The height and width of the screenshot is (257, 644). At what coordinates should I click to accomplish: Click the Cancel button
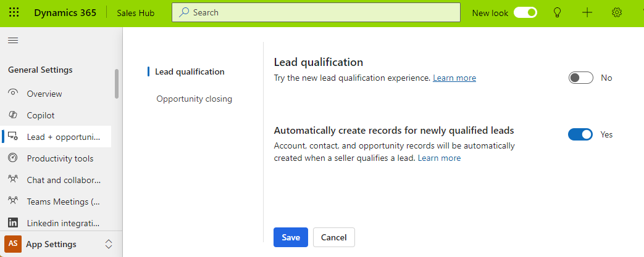(334, 237)
